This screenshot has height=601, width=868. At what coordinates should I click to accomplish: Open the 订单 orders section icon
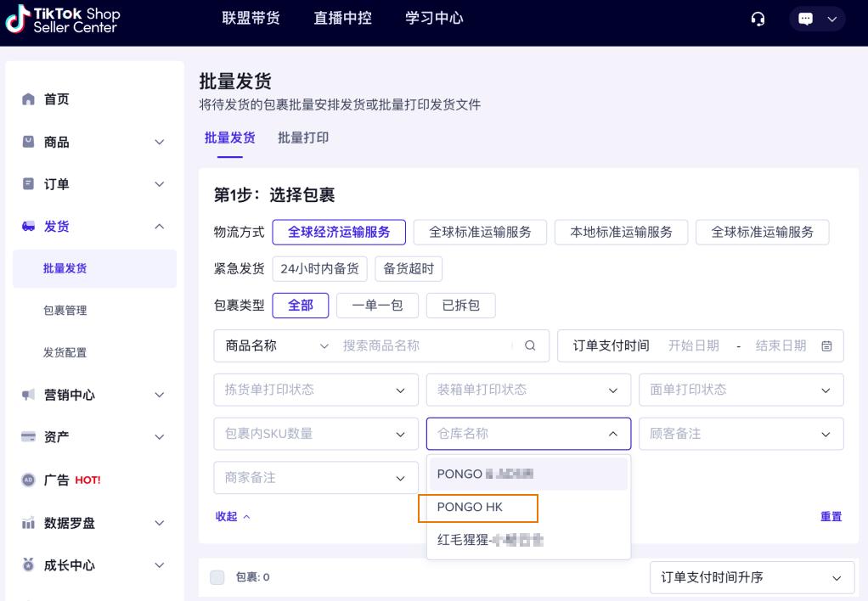29,184
